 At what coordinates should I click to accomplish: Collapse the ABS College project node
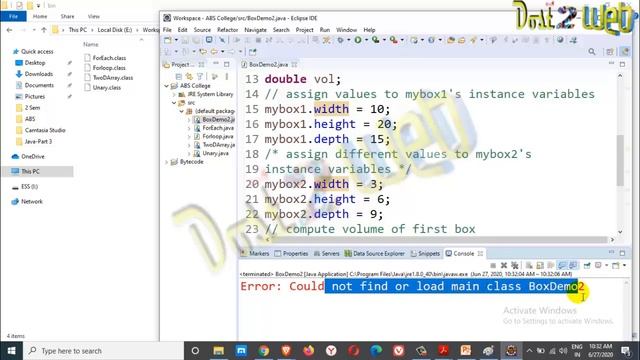167,86
